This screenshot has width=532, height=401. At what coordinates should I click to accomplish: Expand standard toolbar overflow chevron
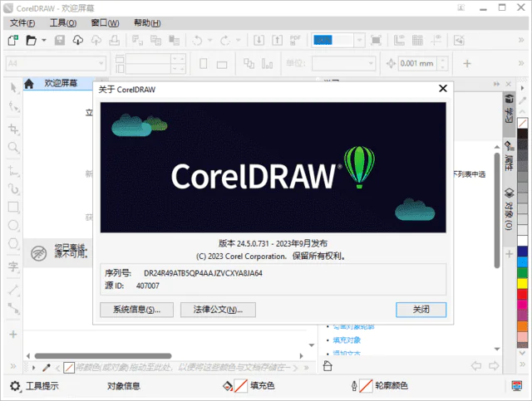click(x=521, y=40)
